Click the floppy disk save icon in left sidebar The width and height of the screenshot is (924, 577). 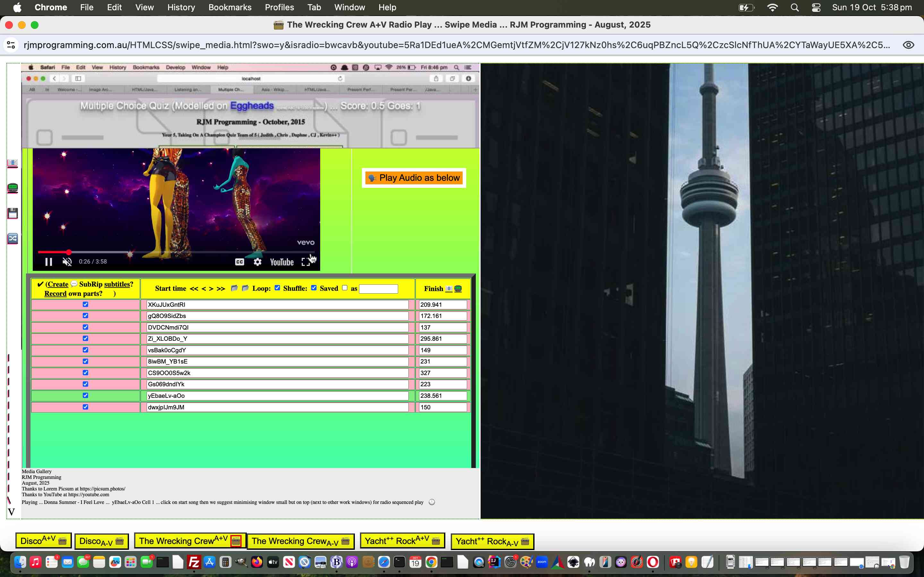(x=13, y=213)
